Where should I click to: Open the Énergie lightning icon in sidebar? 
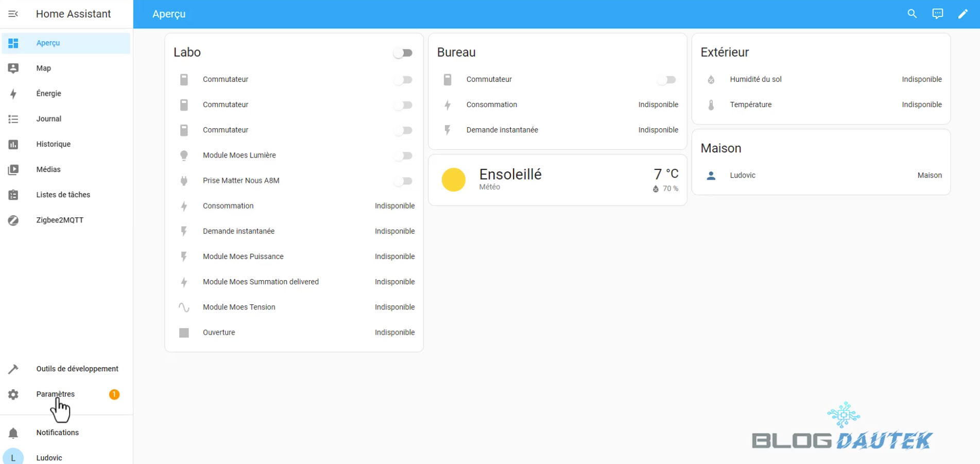[13, 94]
